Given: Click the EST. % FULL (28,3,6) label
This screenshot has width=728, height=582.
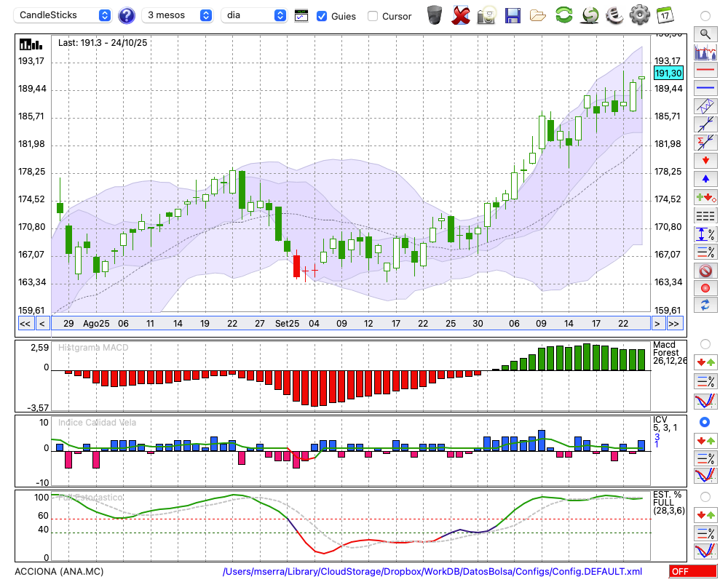Looking at the screenshot, I should [668, 503].
